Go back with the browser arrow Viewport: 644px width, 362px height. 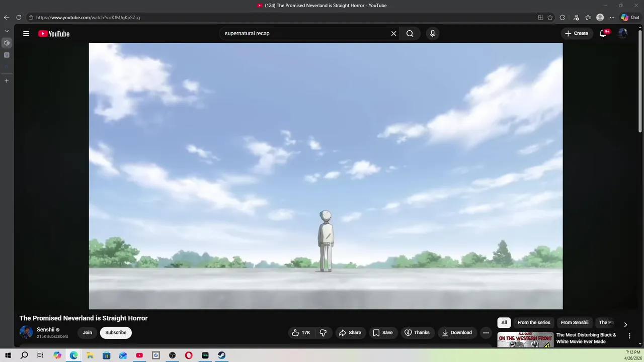[x=7, y=18]
